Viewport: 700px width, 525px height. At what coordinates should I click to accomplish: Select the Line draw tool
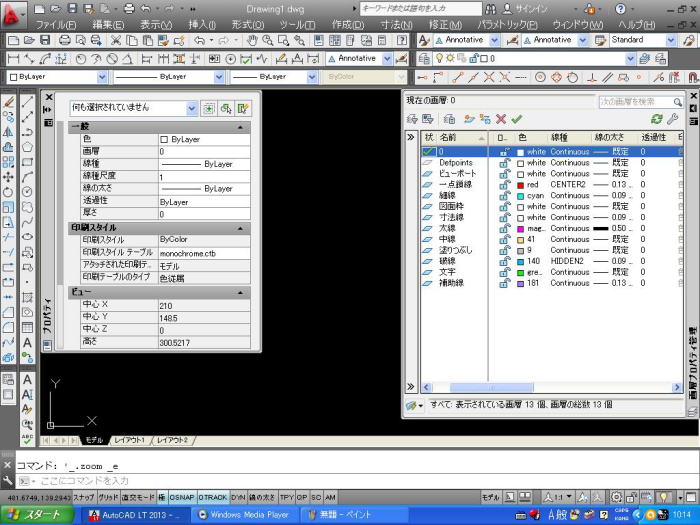[x=27, y=102]
